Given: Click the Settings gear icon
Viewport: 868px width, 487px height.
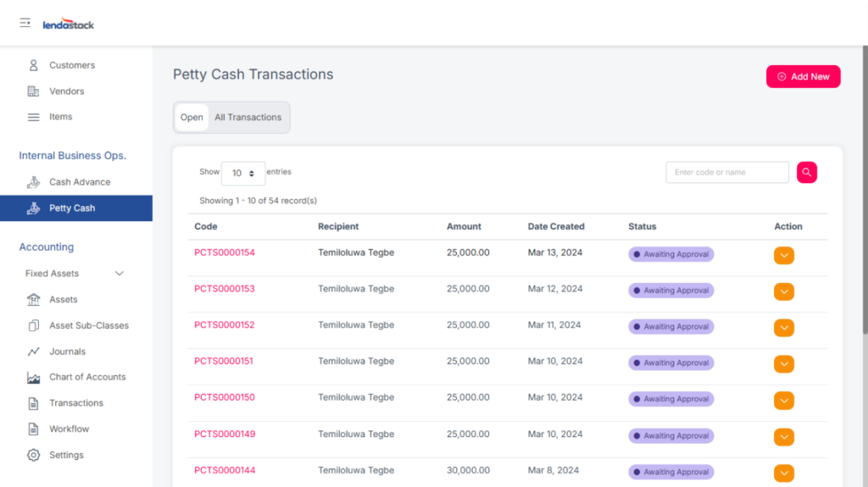Looking at the screenshot, I should (x=34, y=455).
